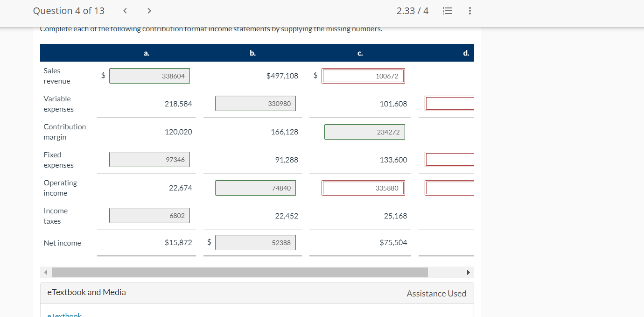
Task: Click the column c. header
Action: click(360, 53)
